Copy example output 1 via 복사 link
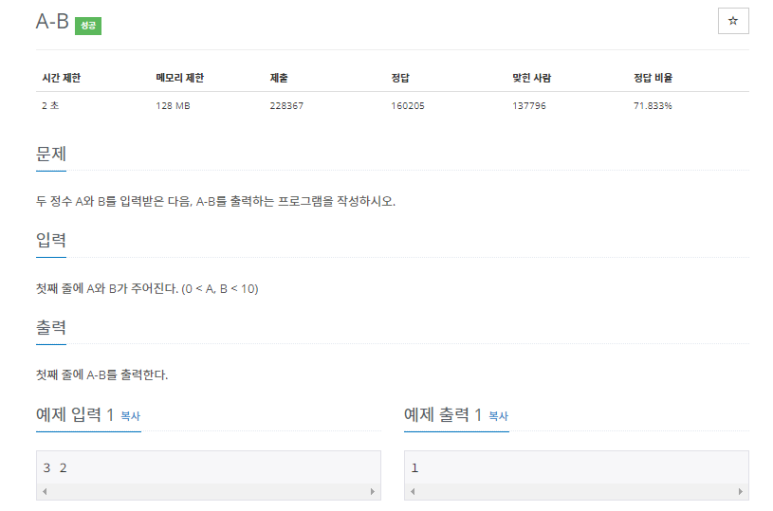The height and width of the screenshot is (511, 773). tap(498, 416)
